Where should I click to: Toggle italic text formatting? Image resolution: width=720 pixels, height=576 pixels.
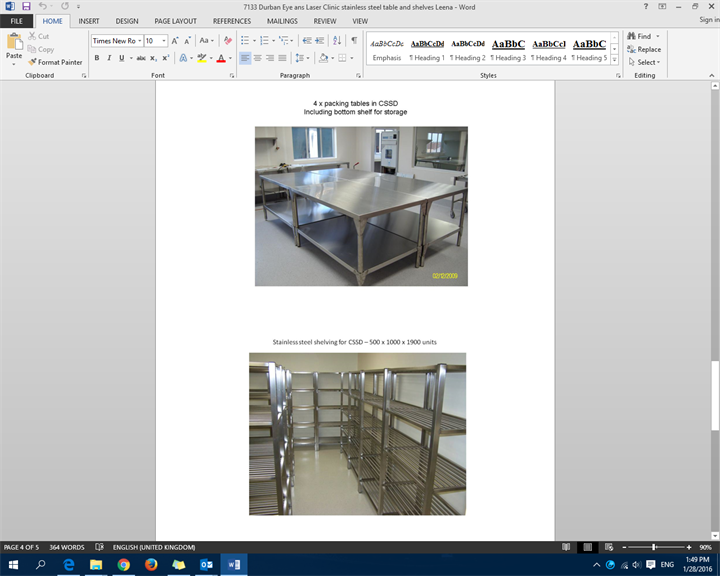[108, 58]
